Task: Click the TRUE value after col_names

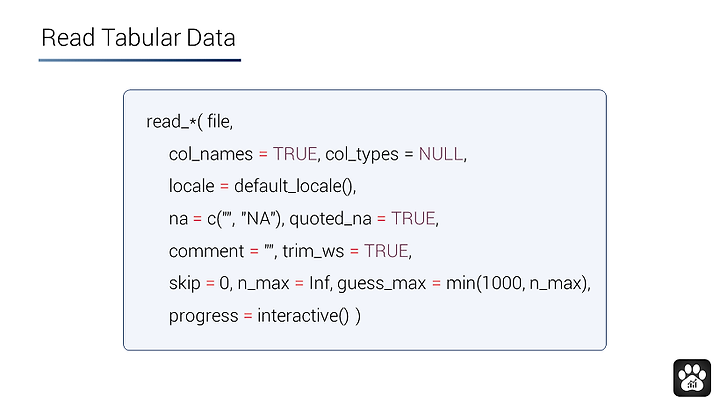Action: [295, 154]
